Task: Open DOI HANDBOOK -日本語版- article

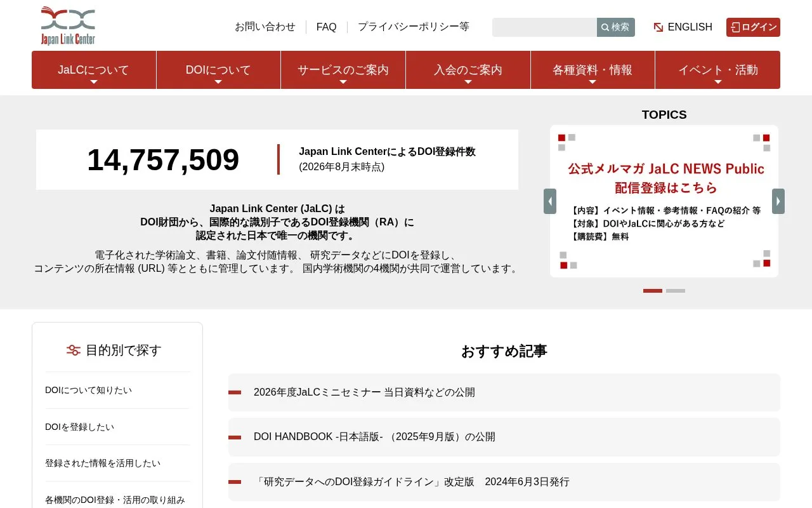Action: click(504, 437)
